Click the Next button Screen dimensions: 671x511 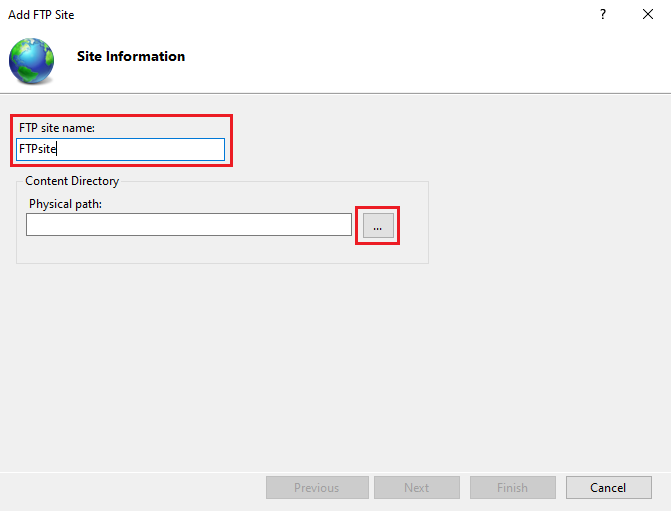[x=417, y=487]
